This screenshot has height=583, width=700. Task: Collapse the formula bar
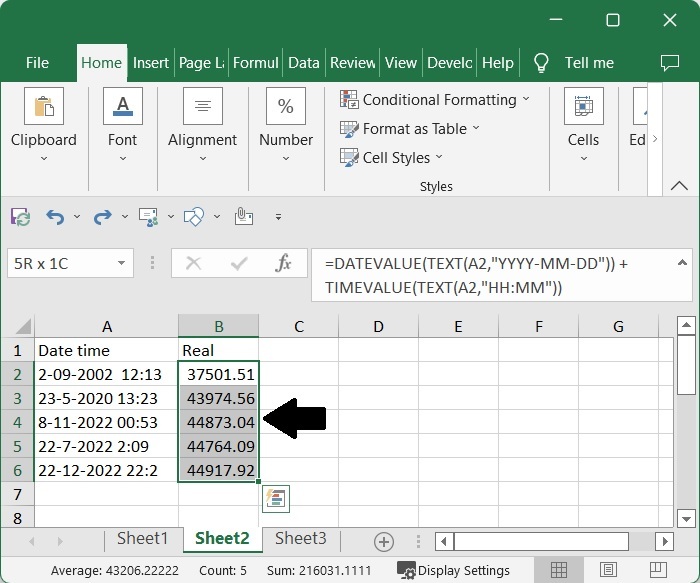click(682, 263)
